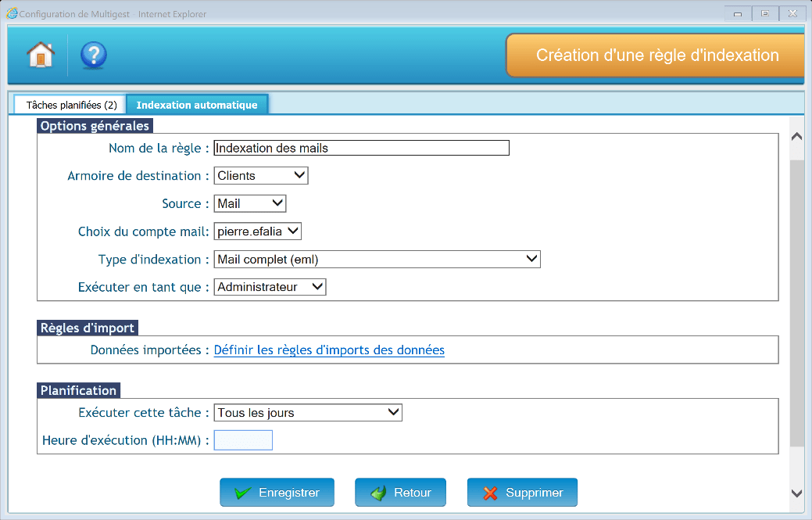Viewport: 812px width, 520px height.
Task: Open the Exécuter en tant que dropdown
Action: 270,287
